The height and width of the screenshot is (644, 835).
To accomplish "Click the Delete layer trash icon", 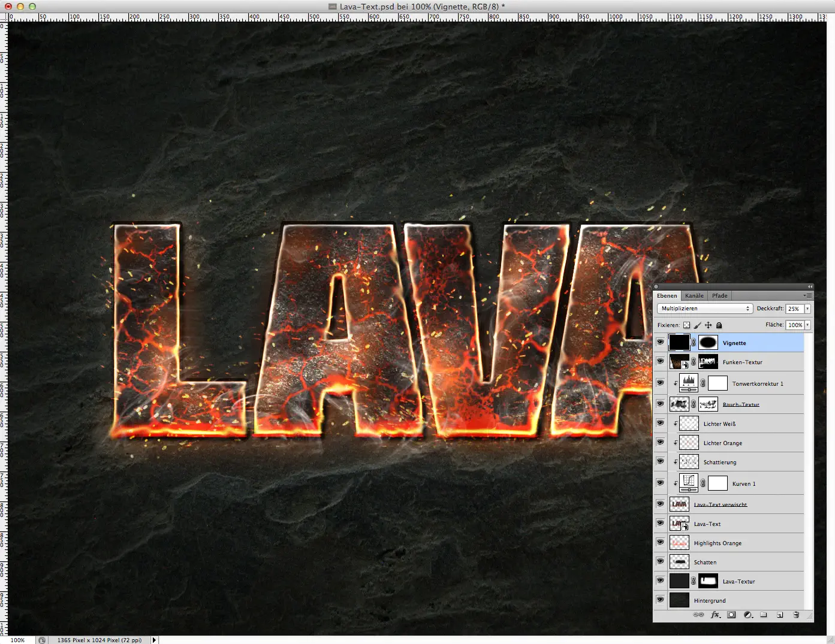I will (796, 615).
